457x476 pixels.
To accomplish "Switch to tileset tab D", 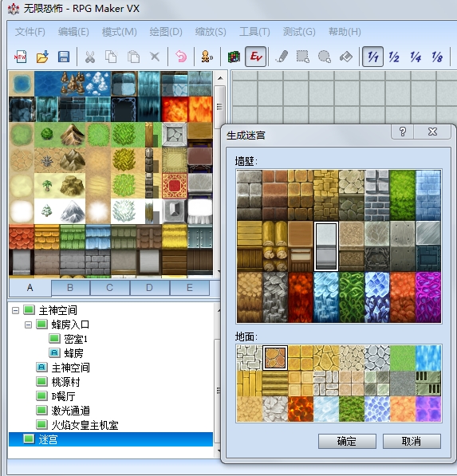I will click(x=149, y=288).
